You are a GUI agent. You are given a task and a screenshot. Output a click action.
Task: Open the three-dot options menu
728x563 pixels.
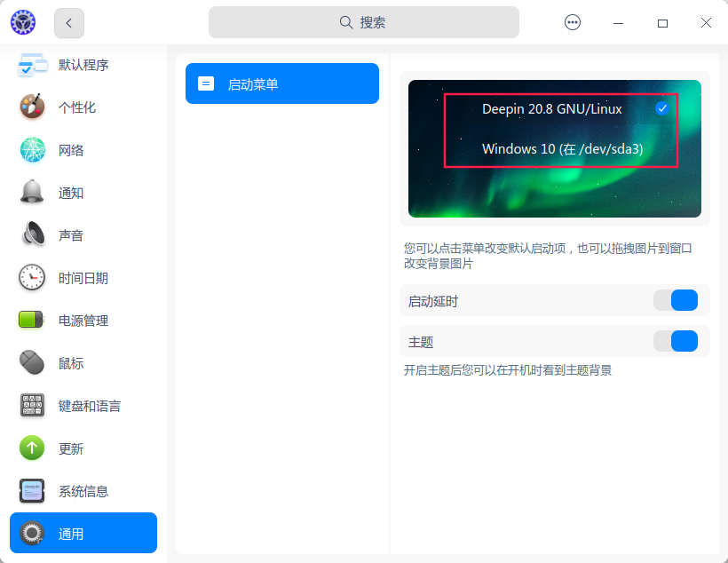[572, 22]
